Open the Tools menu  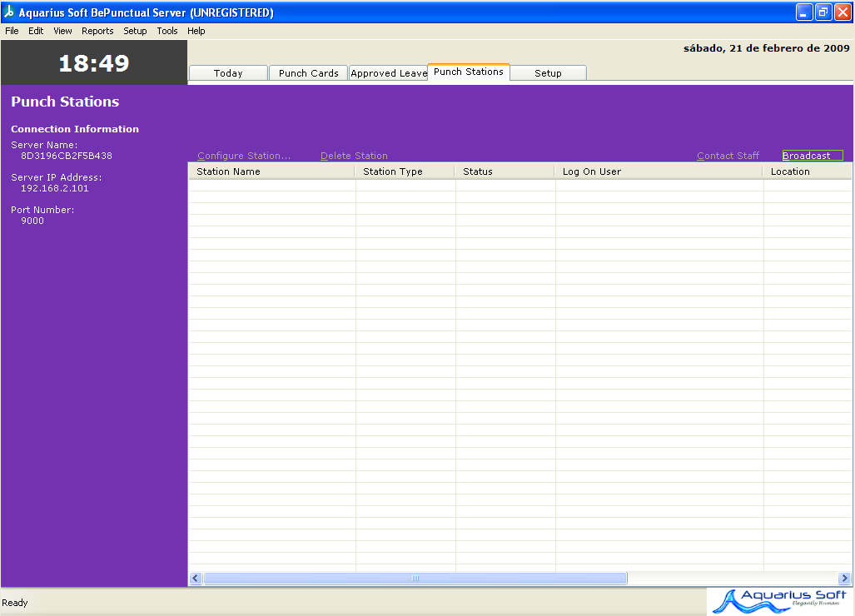coord(167,31)
